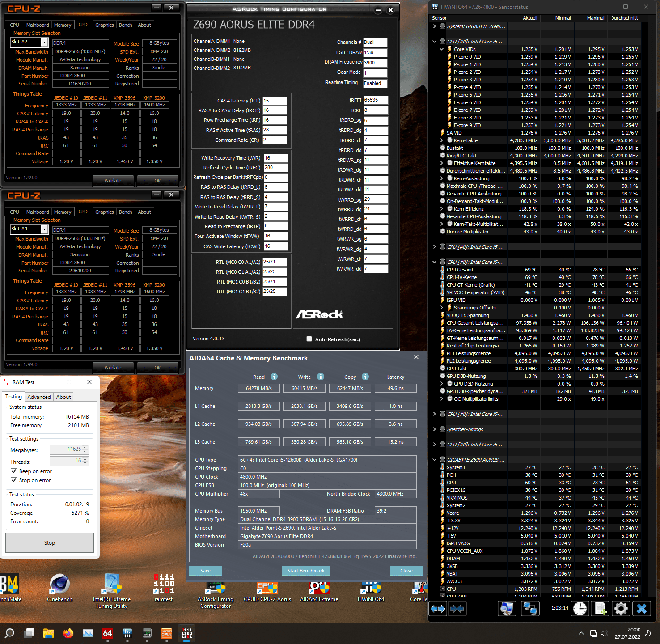This screenshot has height=644, width=660.
Task: Open Intel Extreme Tuning Utility desktop shortcut
Action: (112, 591)
